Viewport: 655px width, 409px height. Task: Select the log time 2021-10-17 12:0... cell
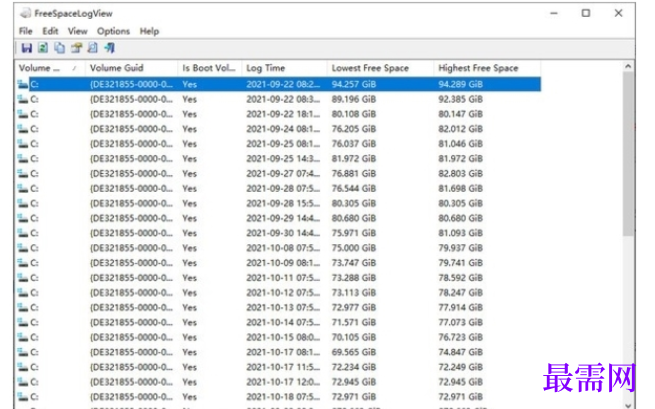[283, 382]
